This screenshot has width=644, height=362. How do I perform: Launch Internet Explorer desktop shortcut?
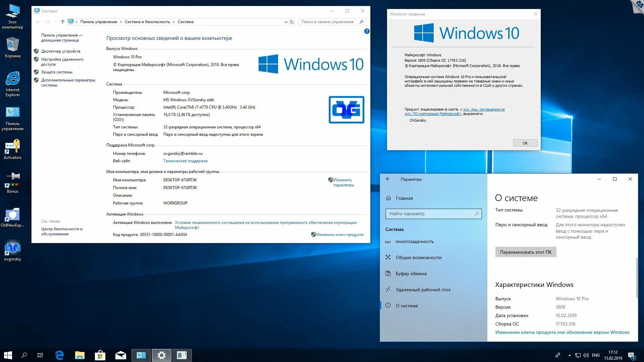(x=12, y=84)
